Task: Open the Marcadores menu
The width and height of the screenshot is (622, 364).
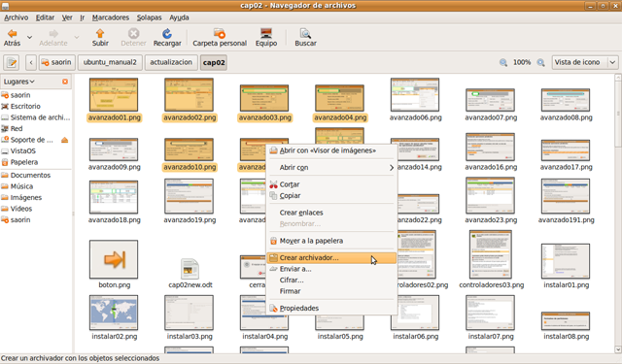Action: pos(110,17)
